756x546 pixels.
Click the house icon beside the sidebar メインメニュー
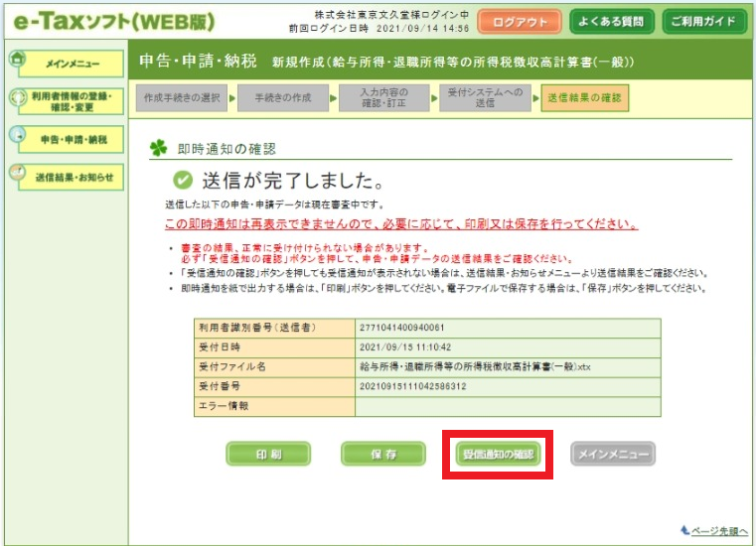[17, 58]
